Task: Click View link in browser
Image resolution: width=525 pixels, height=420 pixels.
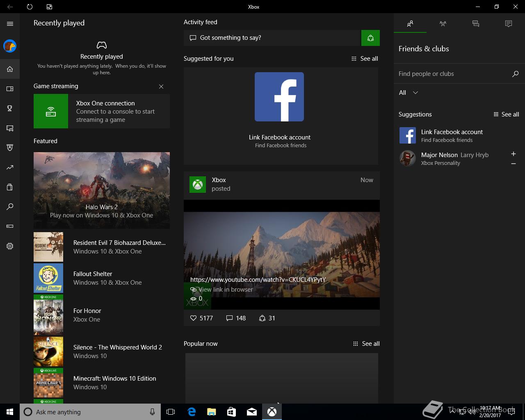Action: pos(222,290)
